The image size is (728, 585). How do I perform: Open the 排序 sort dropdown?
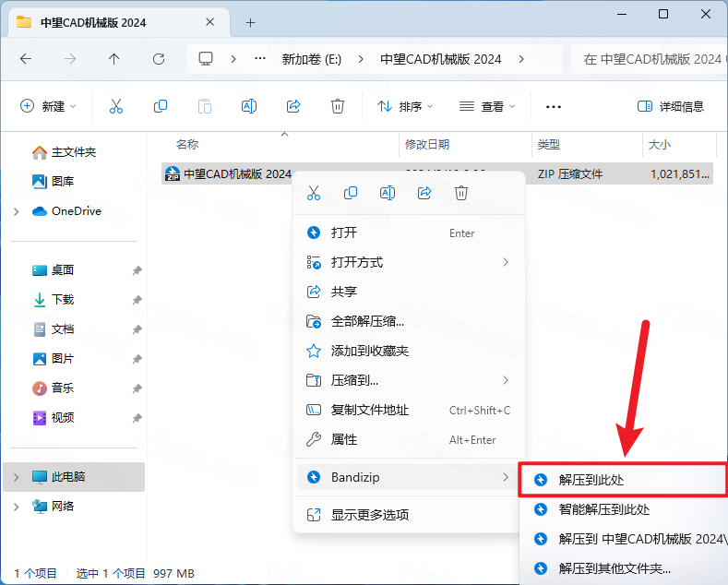tap(405, 106)
